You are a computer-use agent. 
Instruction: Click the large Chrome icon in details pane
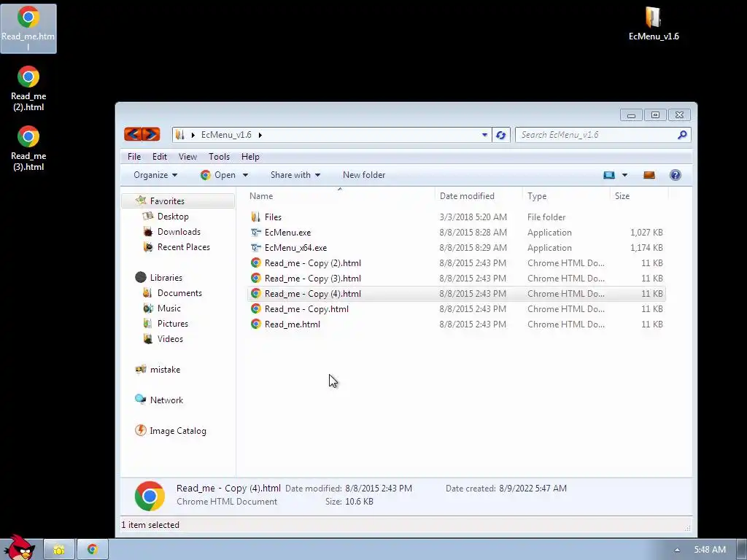(150, 496)
